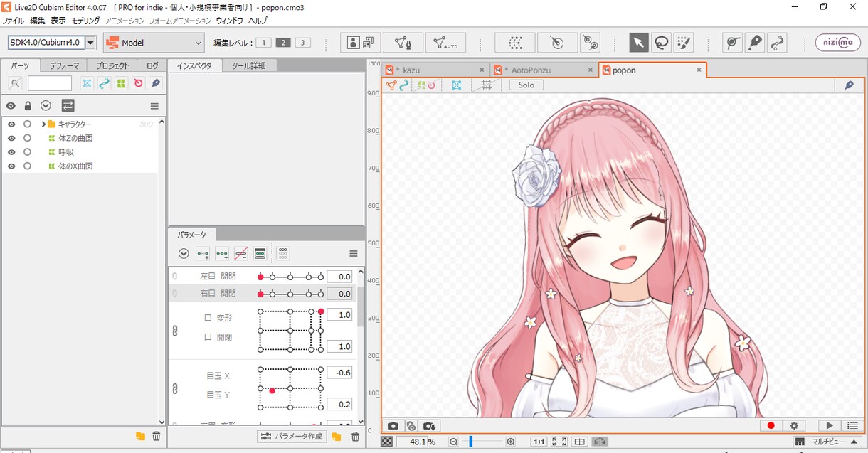Open the nizima store button
This screenshot has height=453, width=868.
(x=837, y=43)
